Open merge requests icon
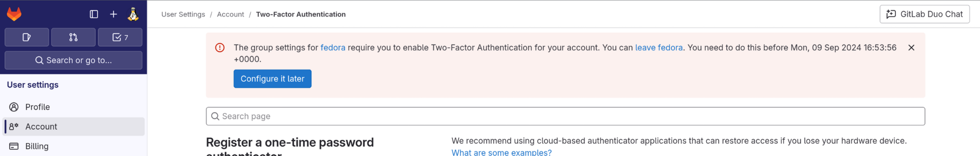The height and width of the screenshot is (156, 980). (73, 37)
